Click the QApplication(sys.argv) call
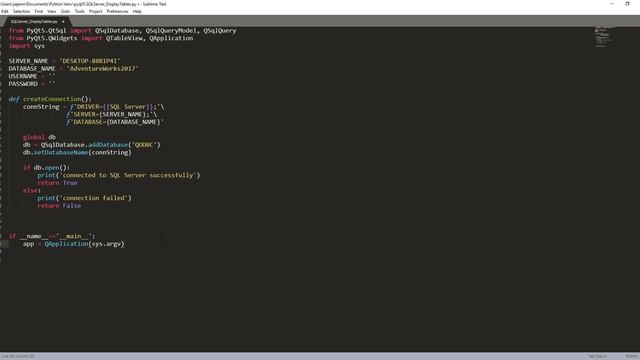This screenshot has width=640, height=360. click(x=84, y=244)
